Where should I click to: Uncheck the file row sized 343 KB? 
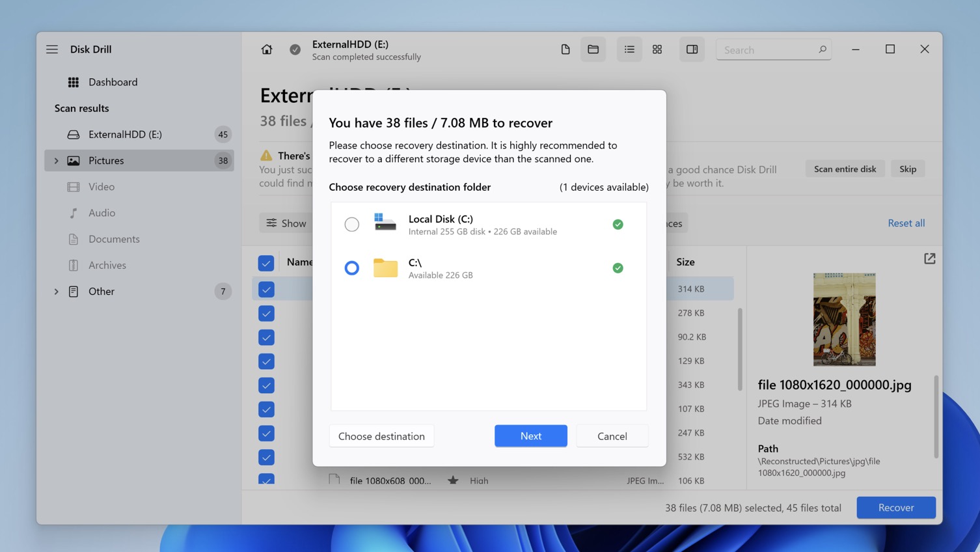[x=266, y=385]
